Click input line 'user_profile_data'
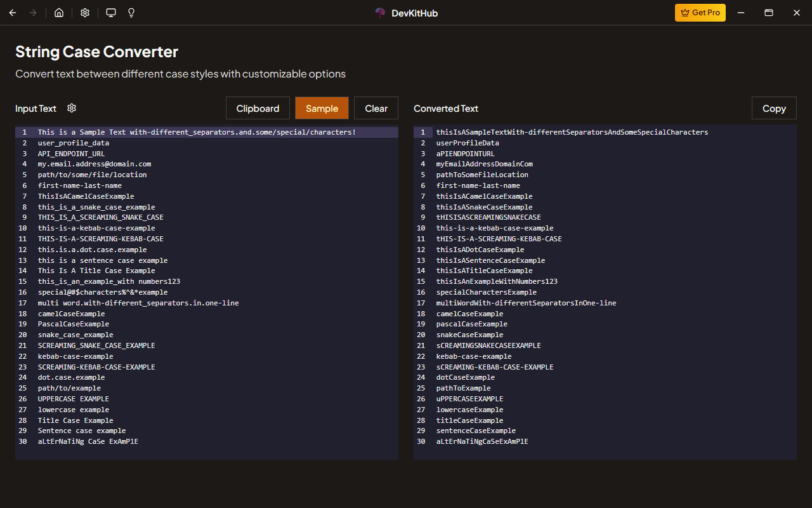Viewport: 812px width, 508px height. [x=74, y=143]
